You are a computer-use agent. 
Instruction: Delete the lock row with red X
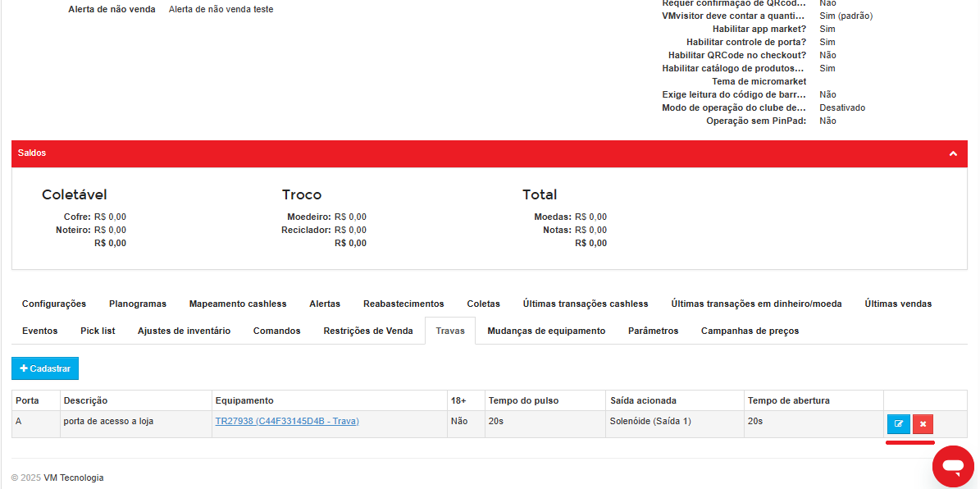point(923,424)
